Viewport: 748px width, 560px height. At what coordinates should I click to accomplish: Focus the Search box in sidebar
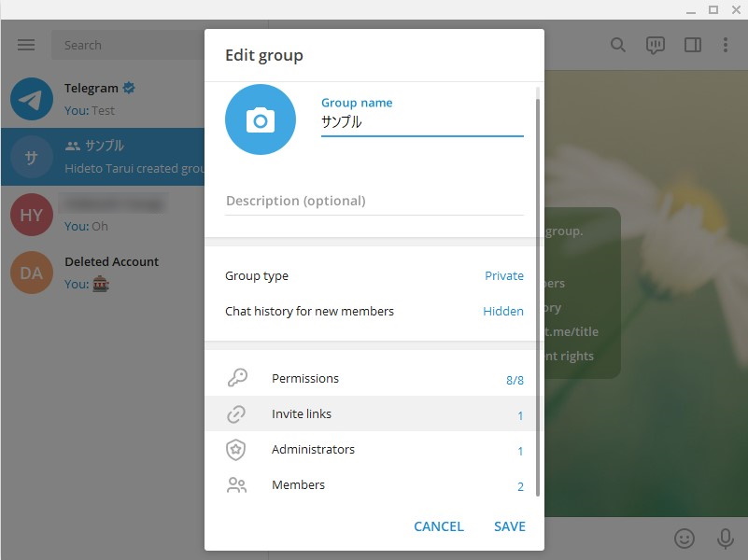click(128, 46)
